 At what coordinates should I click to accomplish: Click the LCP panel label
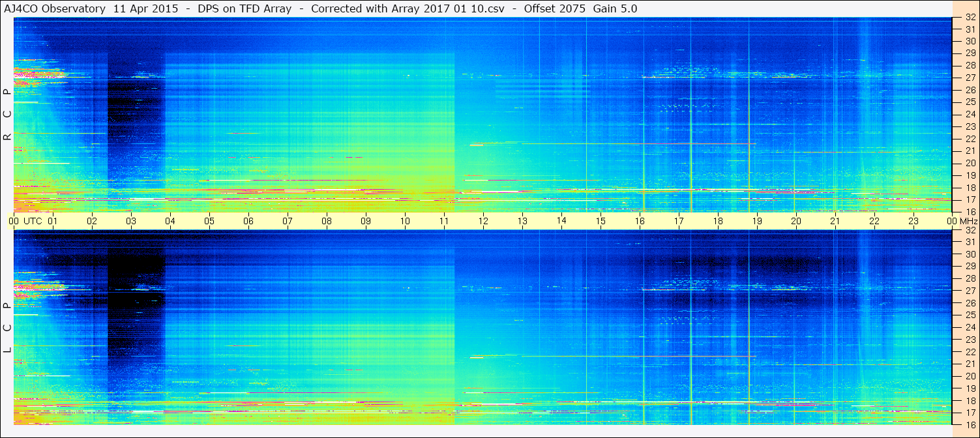(x=7, y=328)
